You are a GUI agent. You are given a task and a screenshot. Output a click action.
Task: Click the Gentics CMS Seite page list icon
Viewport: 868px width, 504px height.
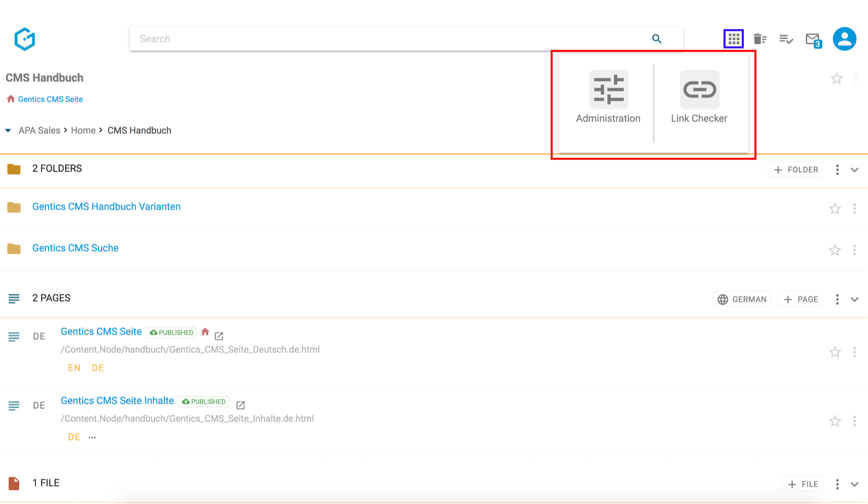(x=14, y=337)
